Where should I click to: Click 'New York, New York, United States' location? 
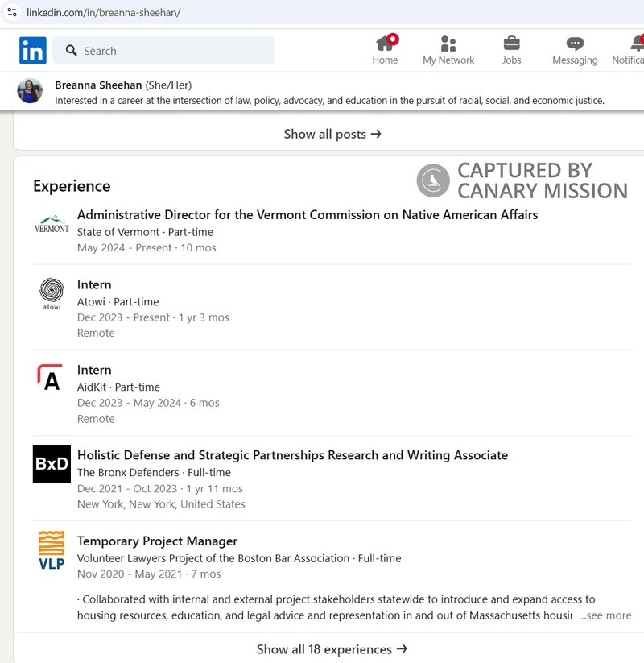click(161, 504)
